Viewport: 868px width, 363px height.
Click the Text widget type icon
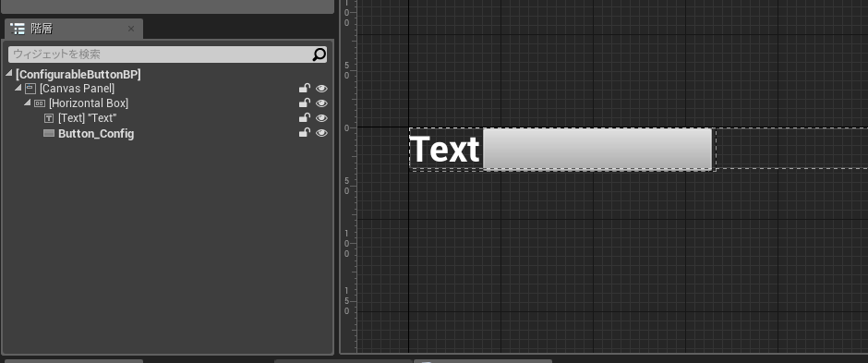pyautogui.click(x=49, y=118)
